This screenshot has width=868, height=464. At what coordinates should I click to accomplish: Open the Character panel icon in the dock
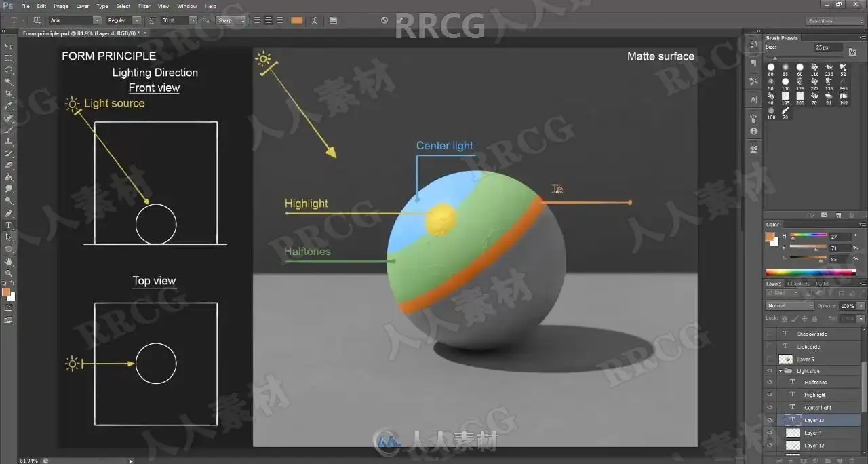(x=753, y=100)
